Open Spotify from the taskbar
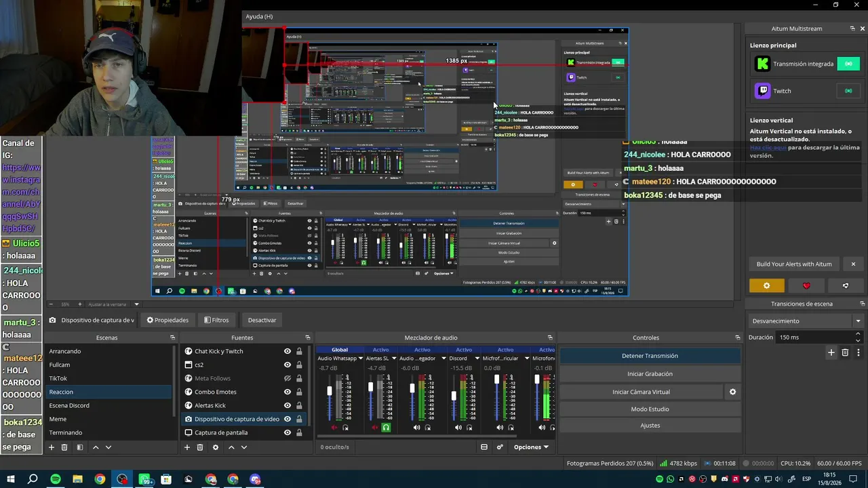The height and width of the screenshot is (488, 868). pos(56,479)
